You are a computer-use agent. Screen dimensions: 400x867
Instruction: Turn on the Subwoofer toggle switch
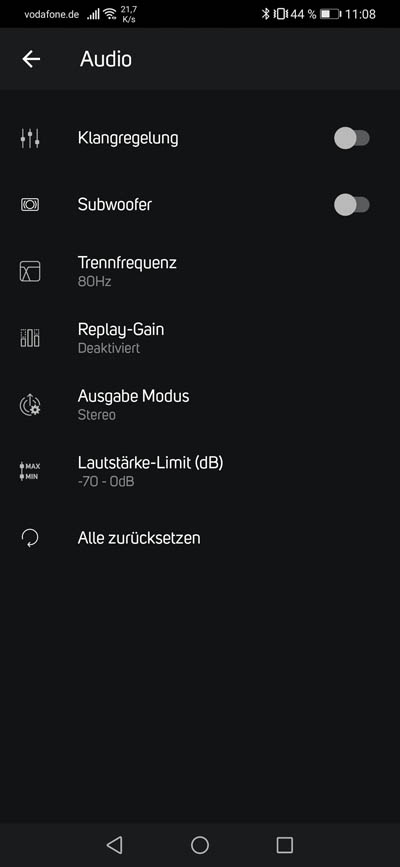(x=351, y=205)
